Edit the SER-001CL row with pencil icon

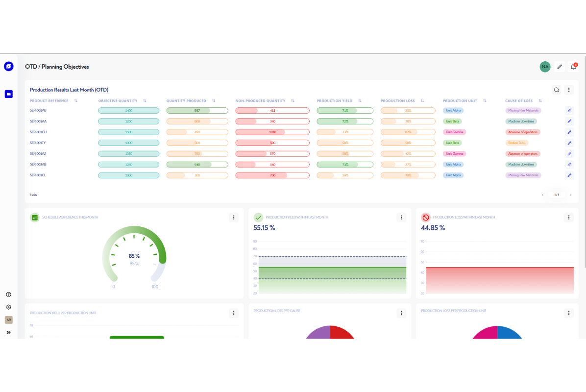[x=569, y=175]
